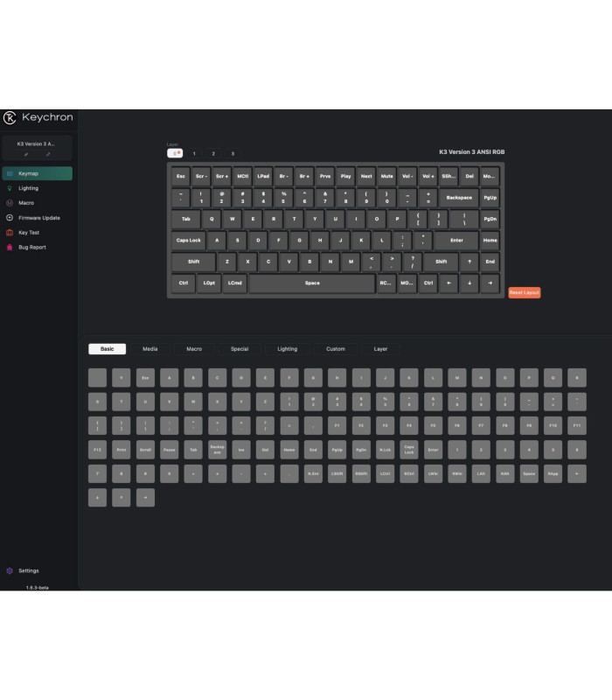This screenshot has height=700, width=612.
Task: Switch to layer 2
Action: [x=213, y=153]
